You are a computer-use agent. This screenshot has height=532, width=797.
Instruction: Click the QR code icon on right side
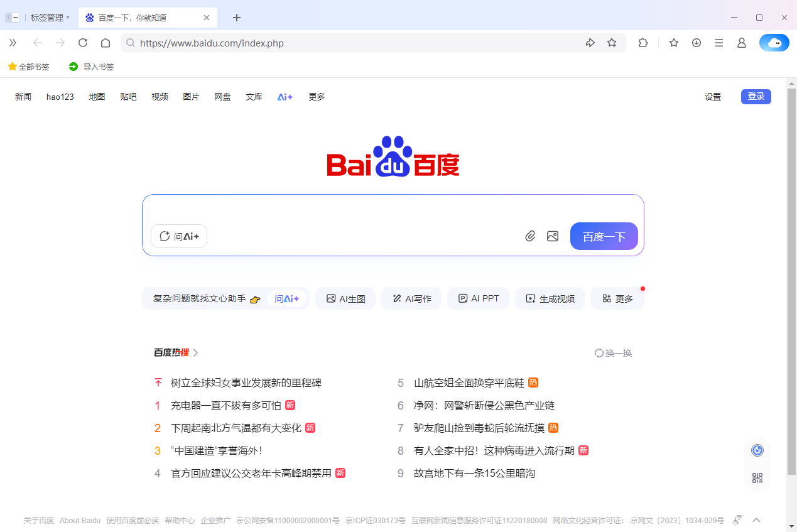pos(757,478)
